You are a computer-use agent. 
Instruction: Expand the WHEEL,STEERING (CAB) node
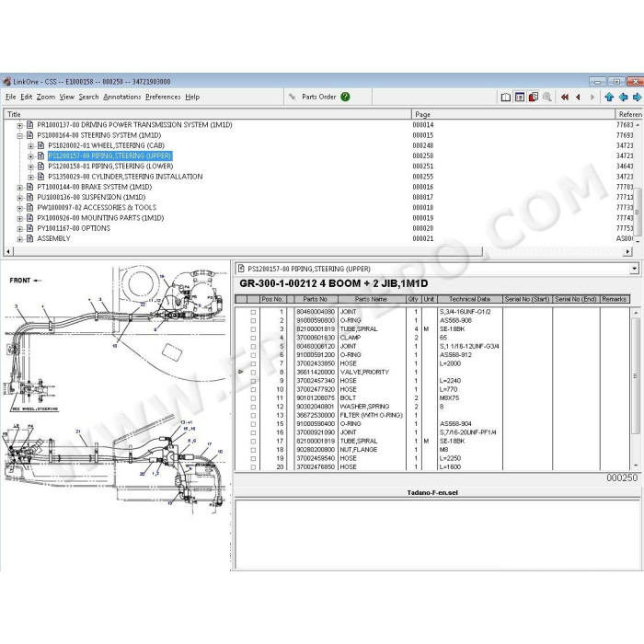tap(30, 145)
